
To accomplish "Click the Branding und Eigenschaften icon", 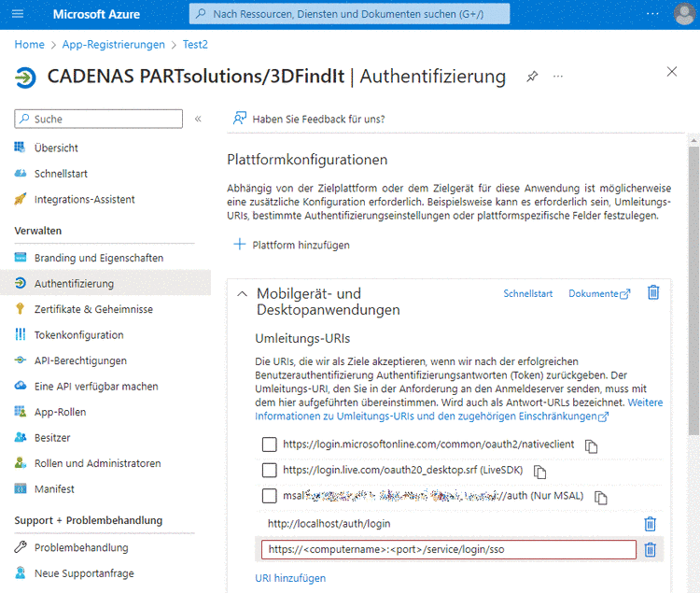I will 21,257.
